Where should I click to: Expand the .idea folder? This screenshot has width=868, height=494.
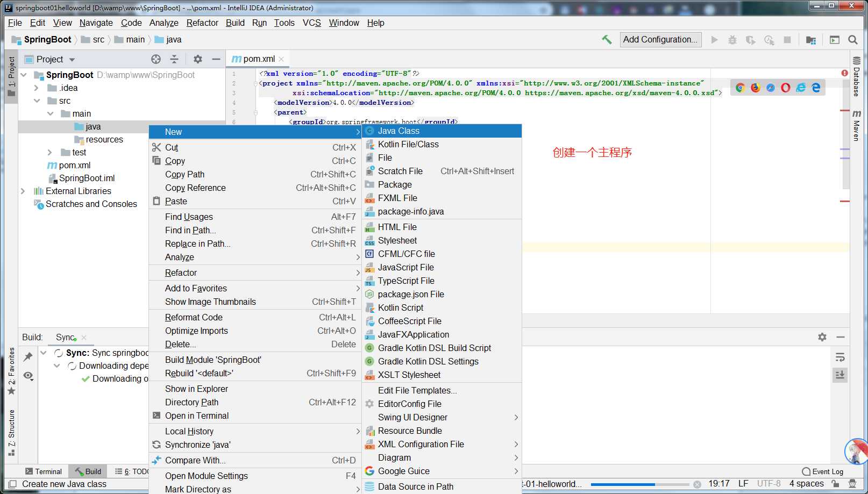tap(37, 88)
